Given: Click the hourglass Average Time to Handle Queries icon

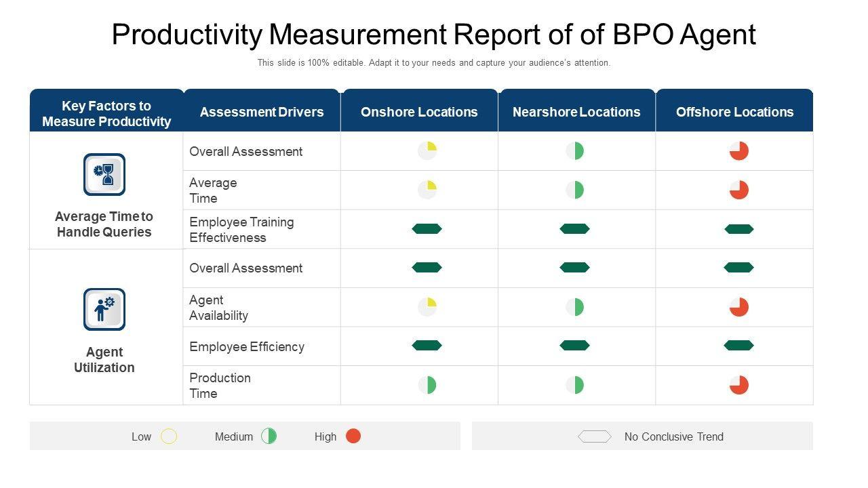Looking at the screenshot, I should [x=104, y=174].
